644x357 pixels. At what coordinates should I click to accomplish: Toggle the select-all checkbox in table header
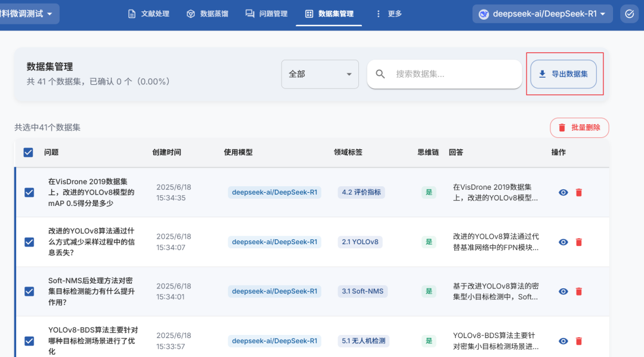[28, 152]
